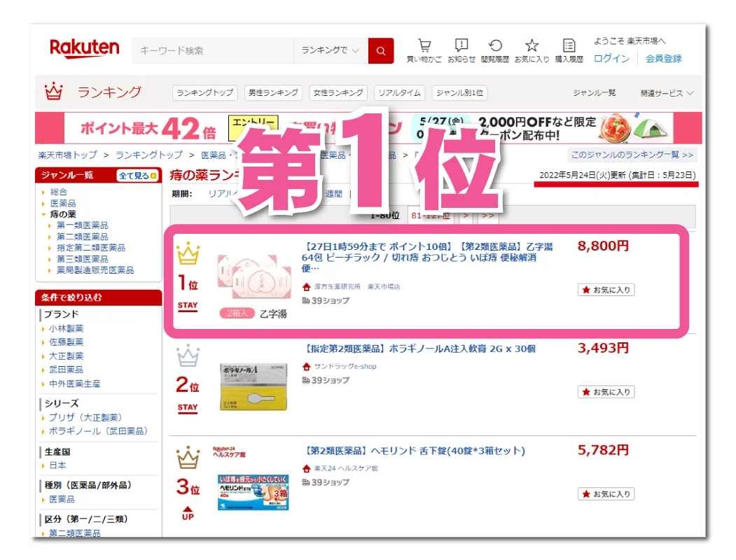
Task: Click the ログイン link
Action: tap(611, 59)
